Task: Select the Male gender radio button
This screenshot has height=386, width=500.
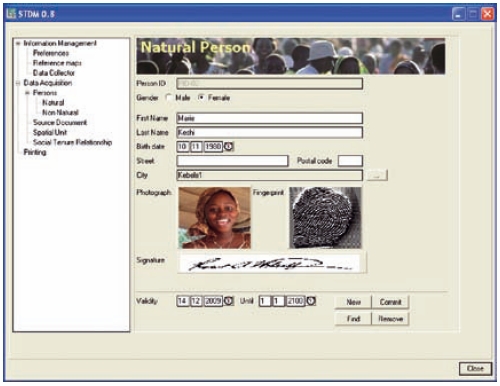Action: (x=169, y=98)
